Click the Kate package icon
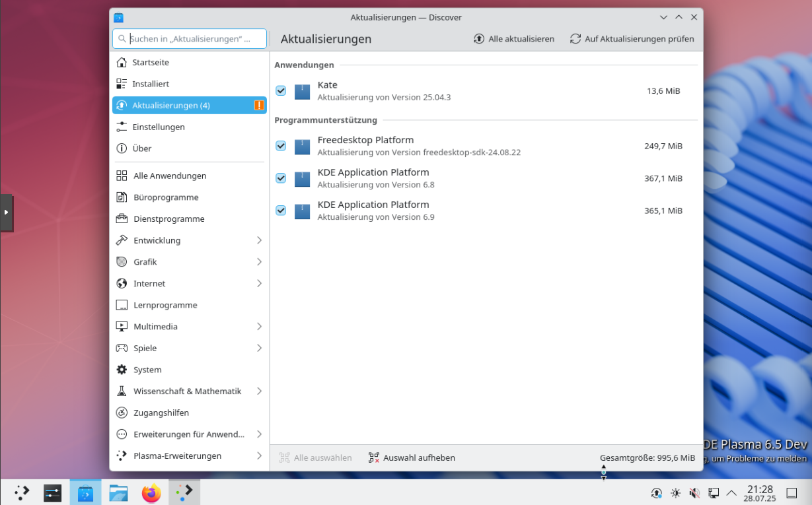 point(302,91)
